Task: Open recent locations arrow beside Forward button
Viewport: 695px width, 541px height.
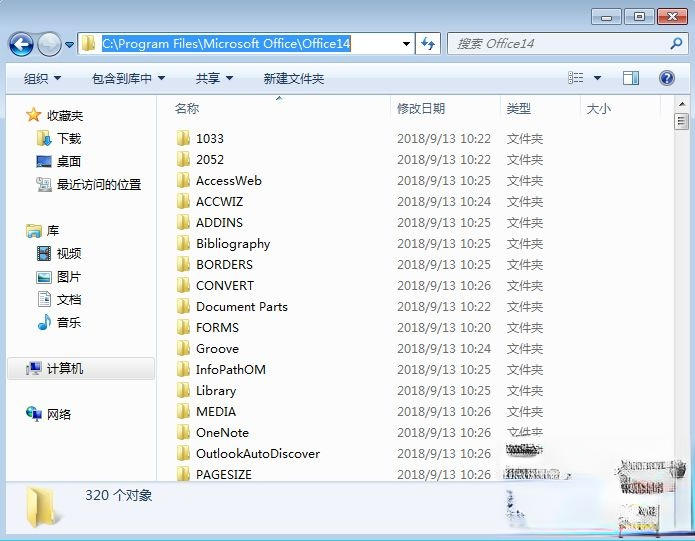Action: (70, 44)
